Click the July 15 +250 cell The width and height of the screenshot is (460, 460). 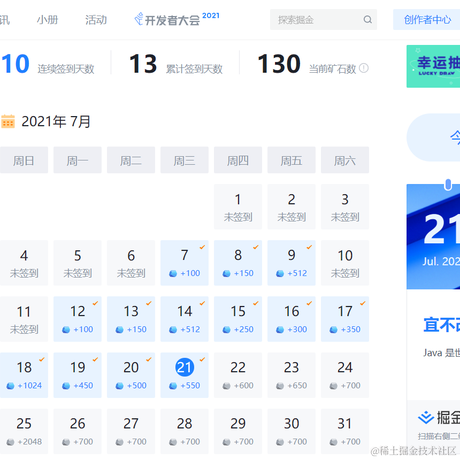coord(238,319)
